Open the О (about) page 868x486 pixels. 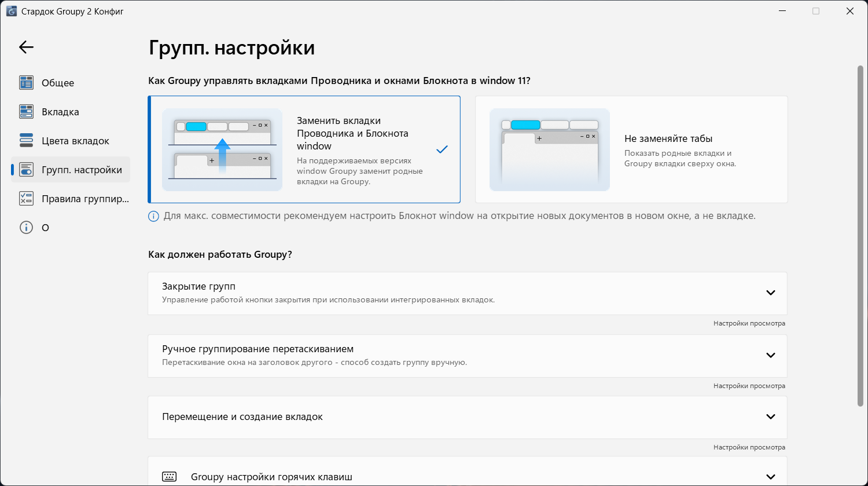pyautogui.click(x=71, y=228)
